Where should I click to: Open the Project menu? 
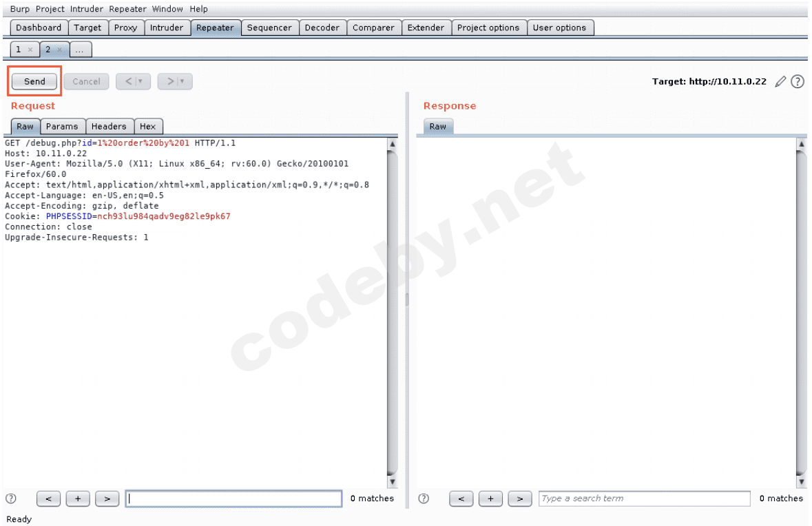50,9
